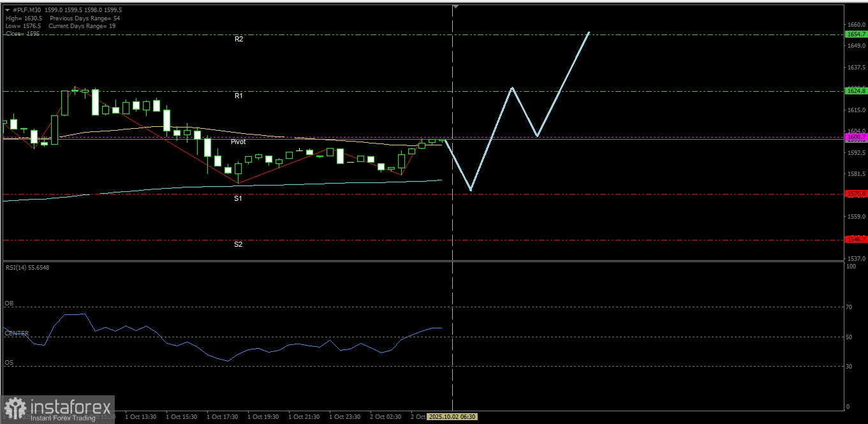Image resolution: width=868 pixels, height=424 pixels.
Task: Click the green 1654.7 price tag
Action: tap(855, 34)
